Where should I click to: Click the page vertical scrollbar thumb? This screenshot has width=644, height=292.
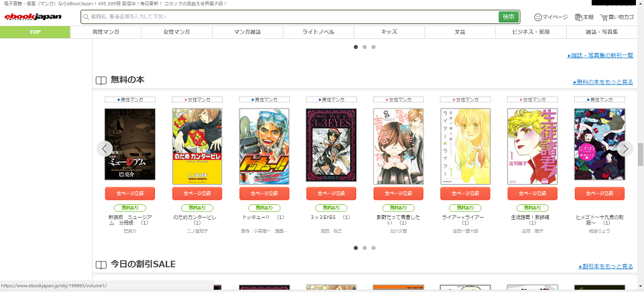point(640,154)
